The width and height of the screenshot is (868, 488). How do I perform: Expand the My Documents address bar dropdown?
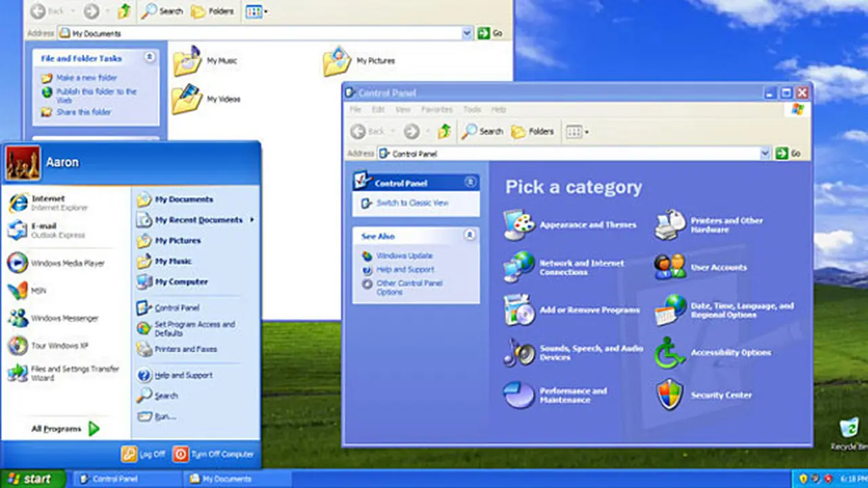point(467,33)
